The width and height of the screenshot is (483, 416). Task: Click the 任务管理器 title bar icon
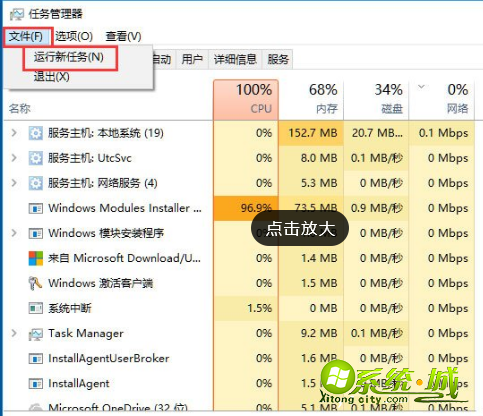coord(17,14)
